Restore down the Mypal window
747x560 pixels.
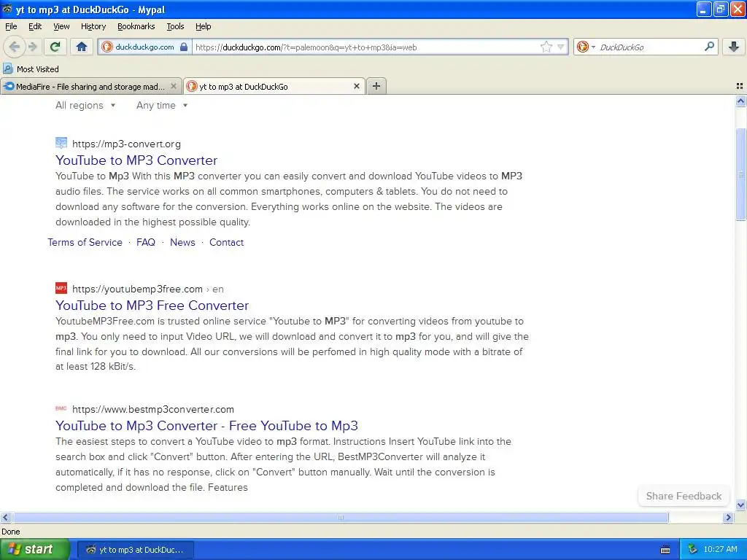click(721, 9)
